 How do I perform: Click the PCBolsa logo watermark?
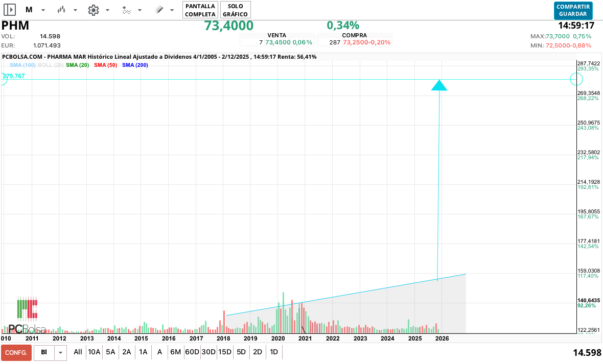27,316
